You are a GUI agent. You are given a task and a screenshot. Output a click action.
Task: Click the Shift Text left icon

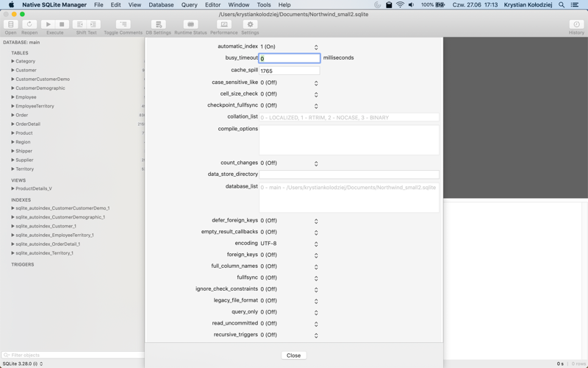[x=79, y=24]
